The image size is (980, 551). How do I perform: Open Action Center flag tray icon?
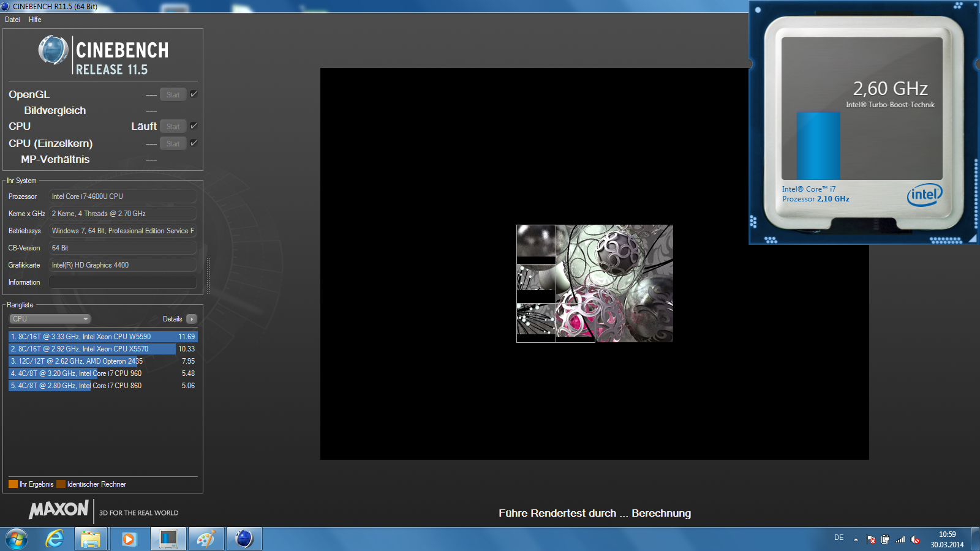pos(871,539)
